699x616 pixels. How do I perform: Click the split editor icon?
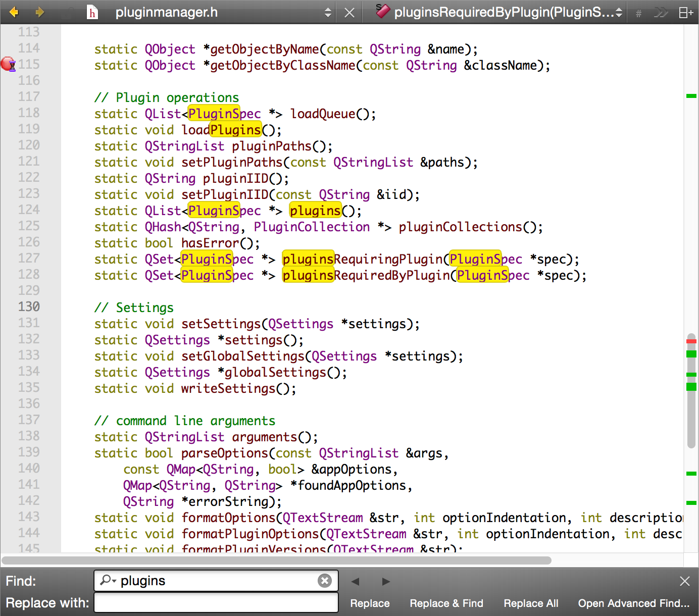pyautogui.click(x=686, y=13)
